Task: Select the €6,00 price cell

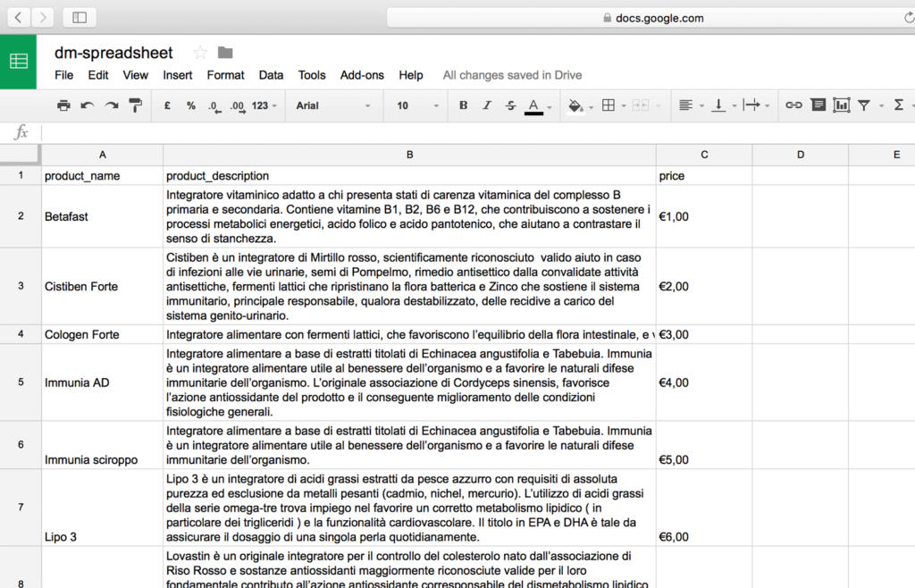Action: tap(704, 508)
